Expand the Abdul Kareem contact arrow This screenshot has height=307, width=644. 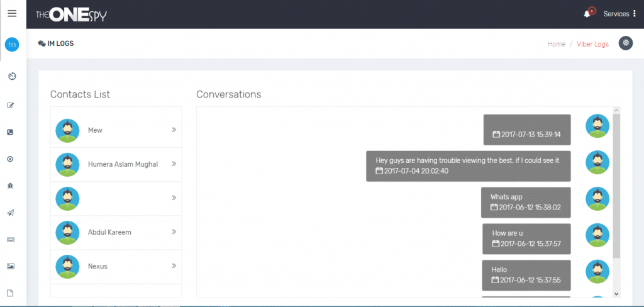coord(174,232)
